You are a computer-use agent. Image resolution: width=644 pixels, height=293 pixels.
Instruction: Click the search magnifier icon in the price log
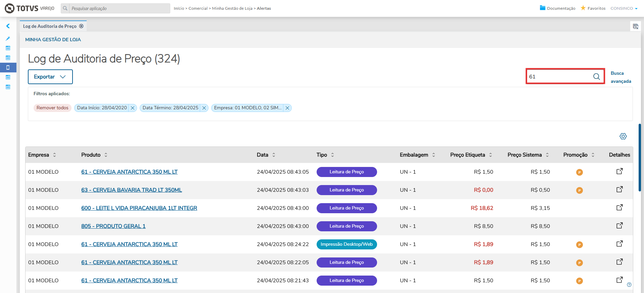(596, 76)
